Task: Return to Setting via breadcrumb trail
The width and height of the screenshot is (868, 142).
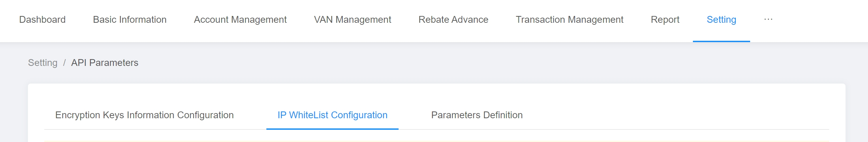Action: coord(43,63)
